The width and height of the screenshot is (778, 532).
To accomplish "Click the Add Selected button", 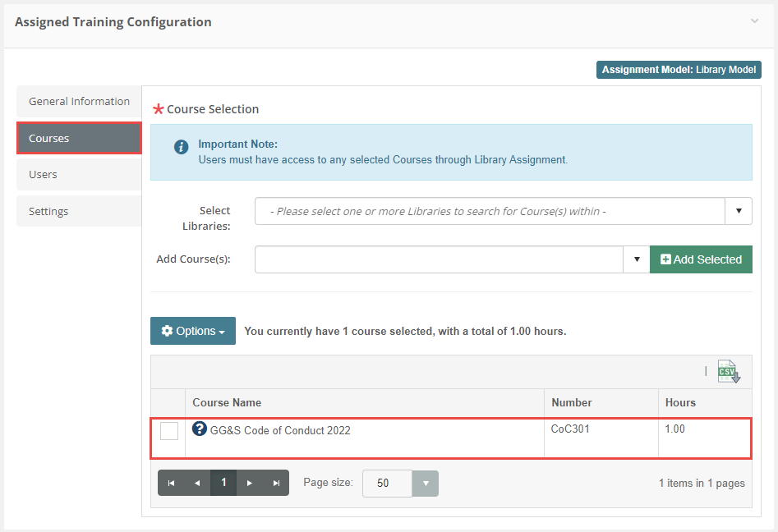I will click(701, 259).
